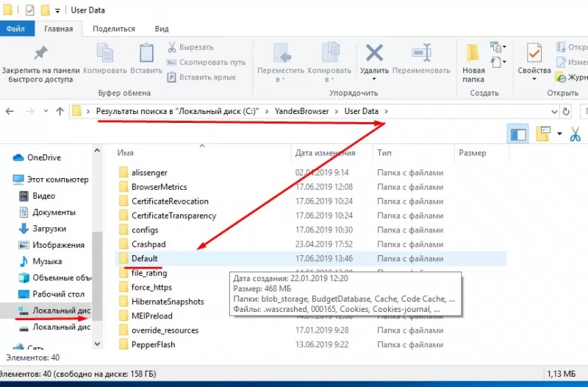
Task: Select OneDrive in navigation pane
Action: tap(37, 157)
